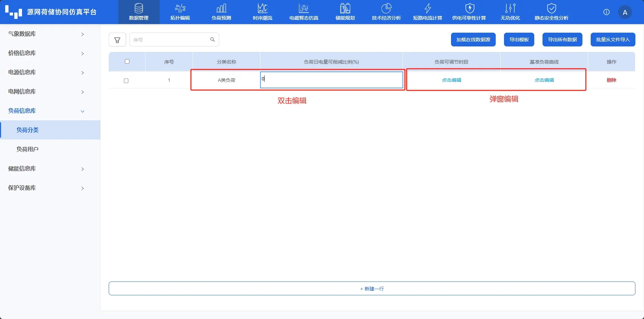Screen dimensions: 644x319
Task: Open the 短路电流计算 lightning icon
Action: click(428, 8)
